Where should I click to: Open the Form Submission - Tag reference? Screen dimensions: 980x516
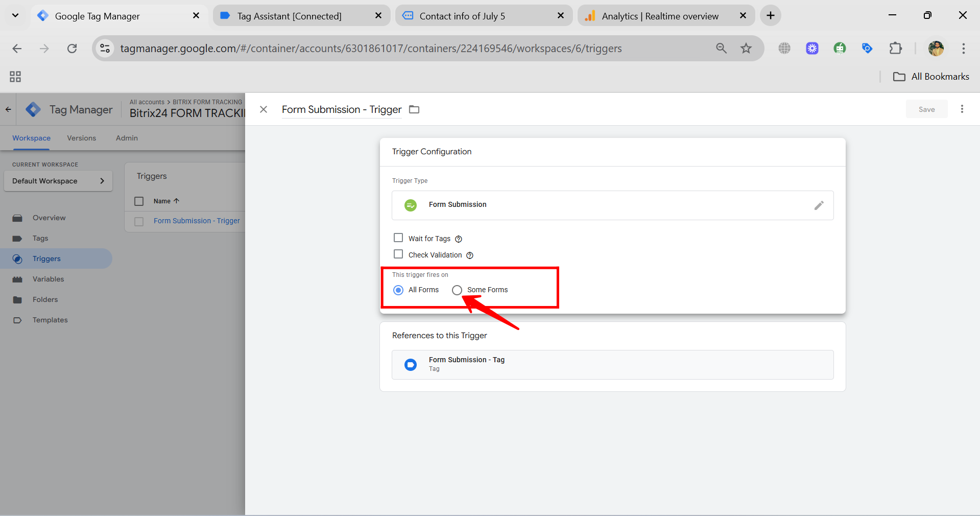(x=612, y=364)
